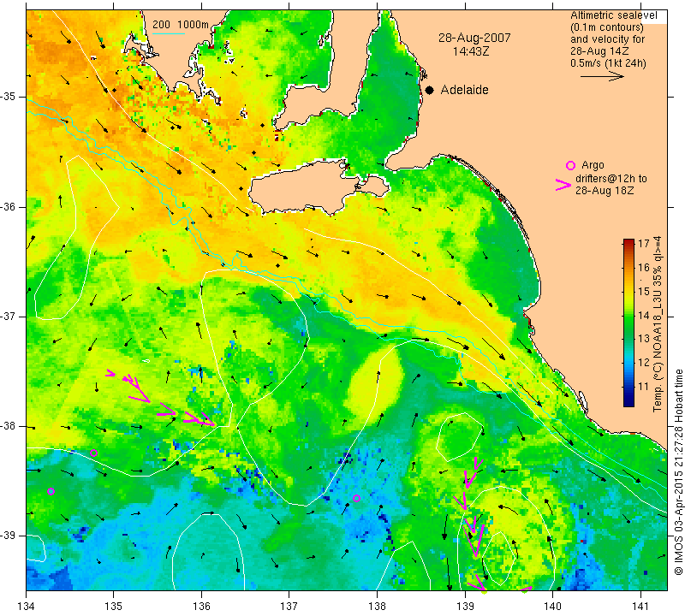Click the latitude label -36
The image size is (685, 616).
[9, 206]
